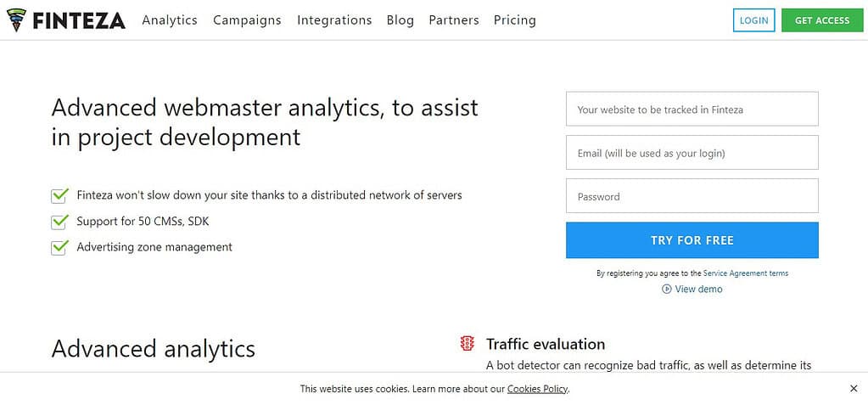Open the Campaigns page

click(247, 20)
